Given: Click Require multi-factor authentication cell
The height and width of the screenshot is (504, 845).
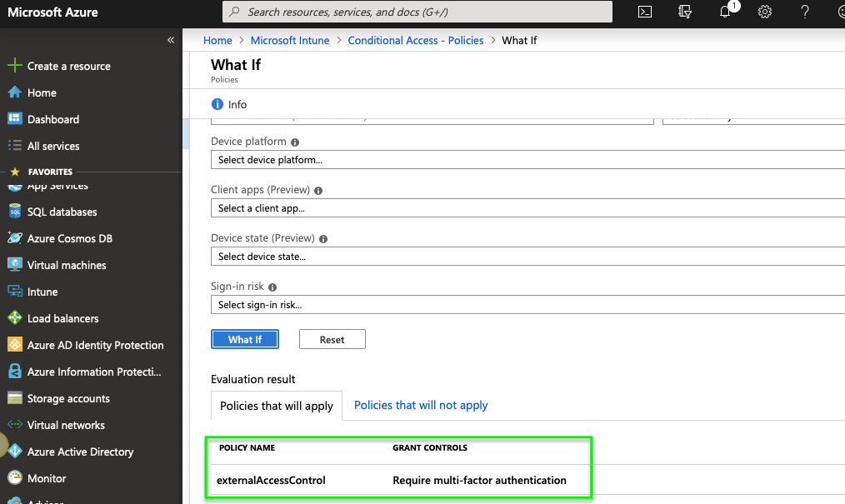Looking at the screenshot, I should click(x=479, y=480).
